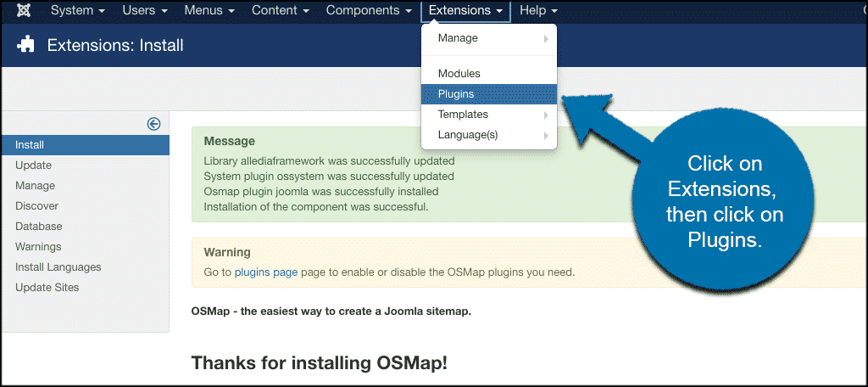Expand the Templates submenu

(489, 115)
